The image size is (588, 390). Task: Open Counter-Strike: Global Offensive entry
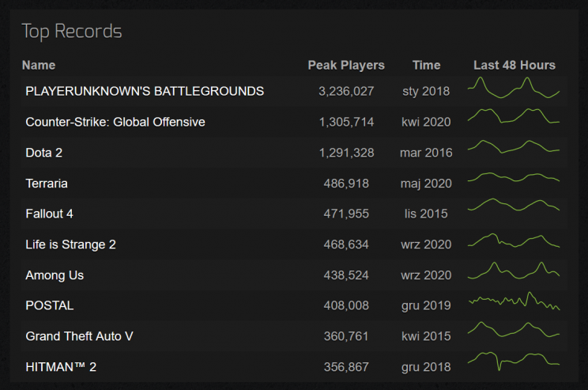pos(115,122)
